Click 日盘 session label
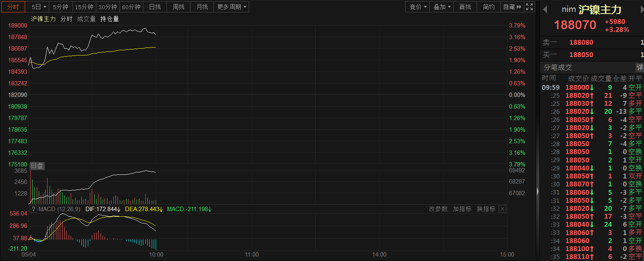The image size is (644, 261). pos(37,166)
